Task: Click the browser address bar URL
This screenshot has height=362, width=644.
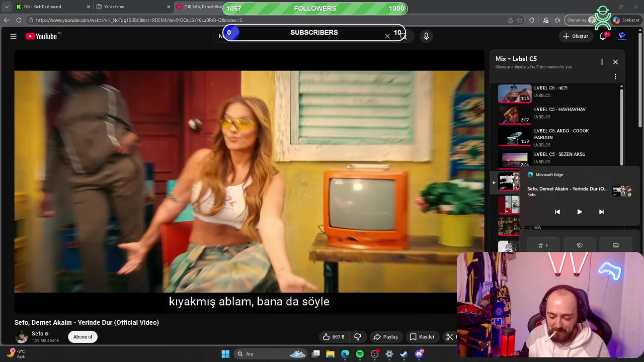Action: click(x=139, y=20)
